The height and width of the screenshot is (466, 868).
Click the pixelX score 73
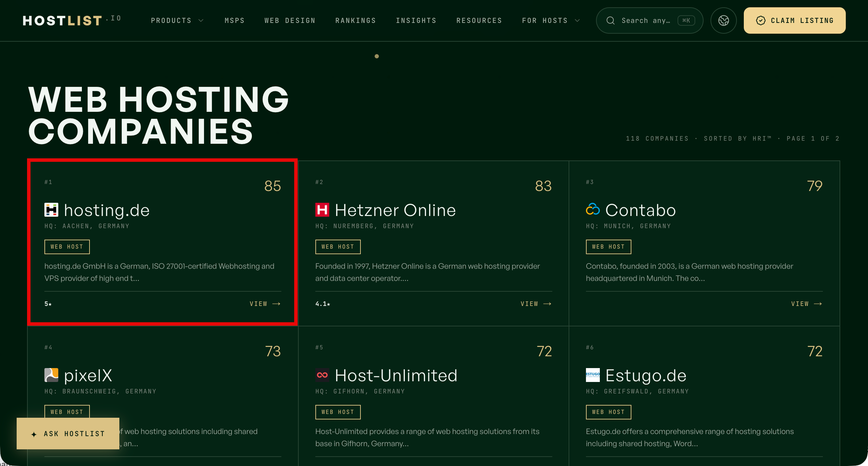[273, 351]
